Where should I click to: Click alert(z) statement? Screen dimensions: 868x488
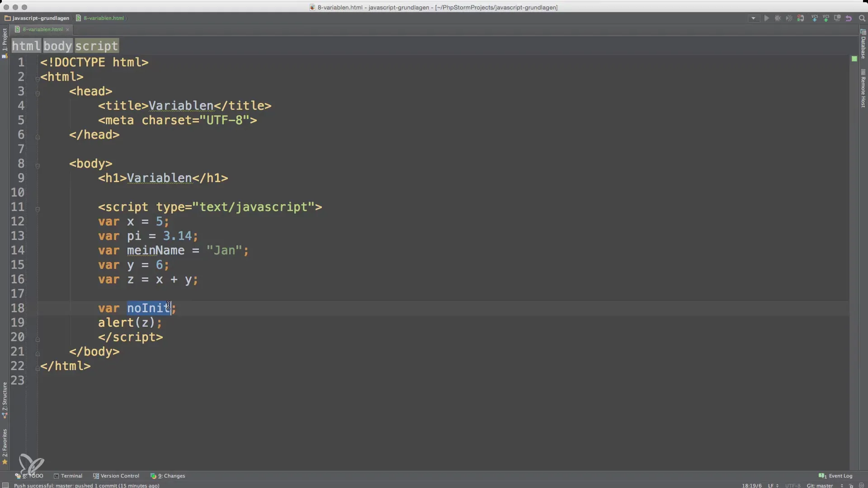[x=130, y=323]
